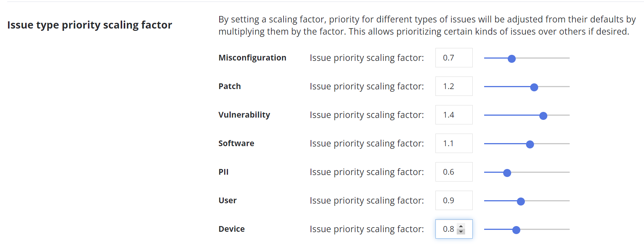
Task: Focus the Patch scaling factor input box
Action: (x=454, y=86)
